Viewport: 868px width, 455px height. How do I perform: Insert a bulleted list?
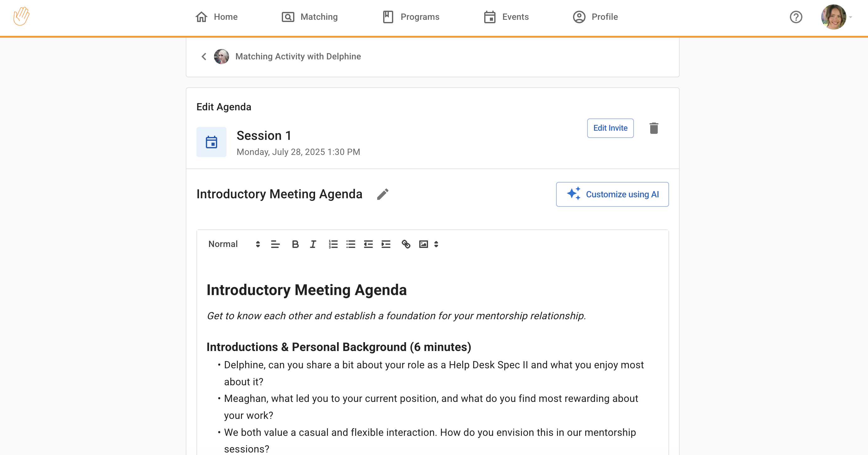click(x=351, y=244)
